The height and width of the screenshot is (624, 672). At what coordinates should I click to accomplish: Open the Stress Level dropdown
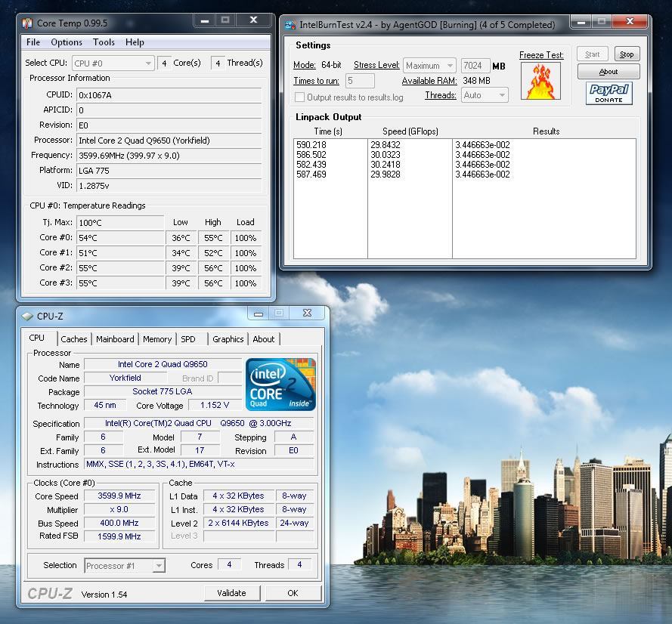coord(429,66)
